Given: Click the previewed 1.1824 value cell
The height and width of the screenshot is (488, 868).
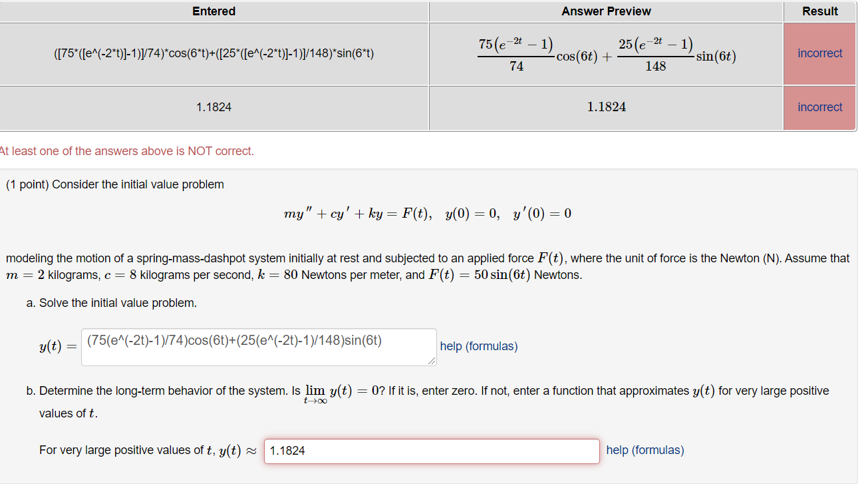Looking at the screenshot, I should (605, 107).
